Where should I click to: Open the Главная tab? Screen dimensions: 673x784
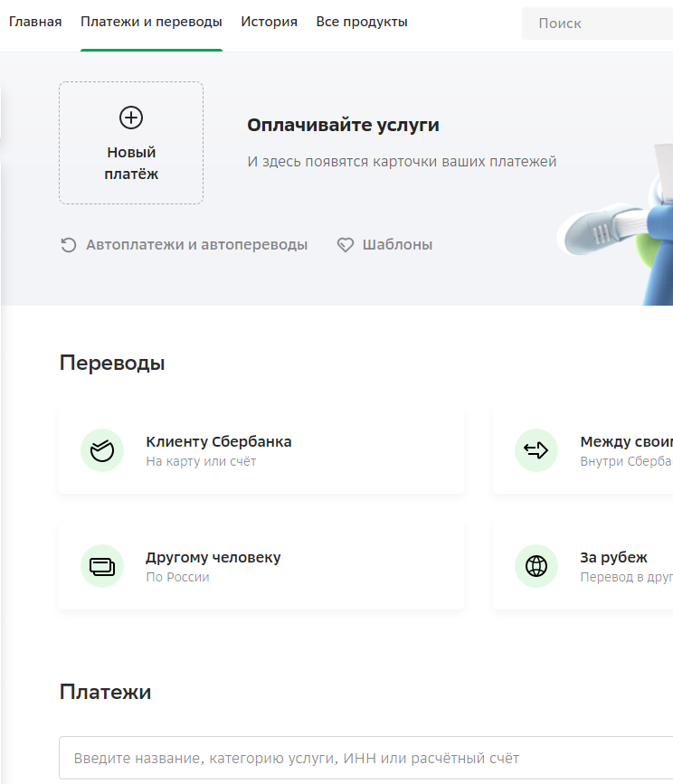pyautogui.click(x=35, y=22)
